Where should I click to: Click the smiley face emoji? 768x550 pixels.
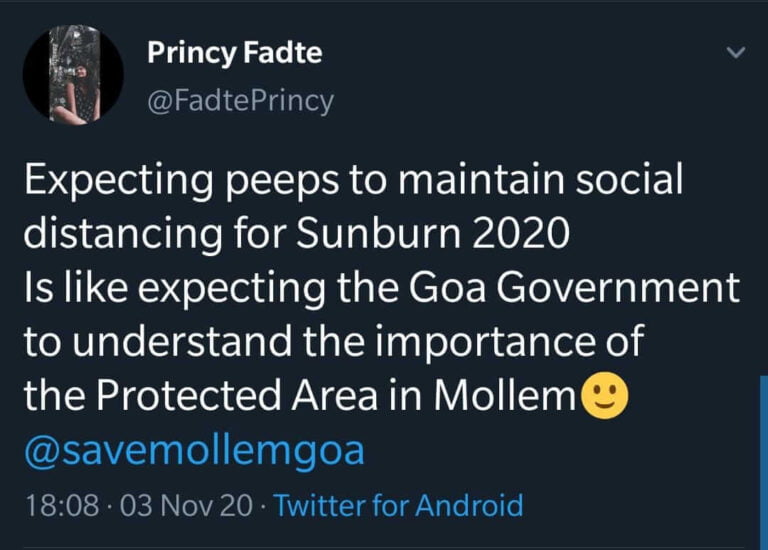click(x=604, y=397)
